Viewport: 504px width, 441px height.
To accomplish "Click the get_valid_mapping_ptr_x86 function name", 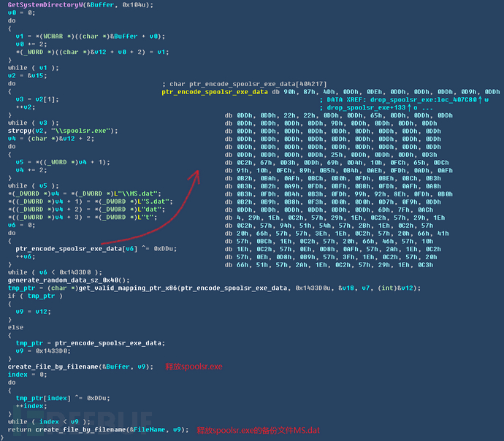I will tap(128, 288).
